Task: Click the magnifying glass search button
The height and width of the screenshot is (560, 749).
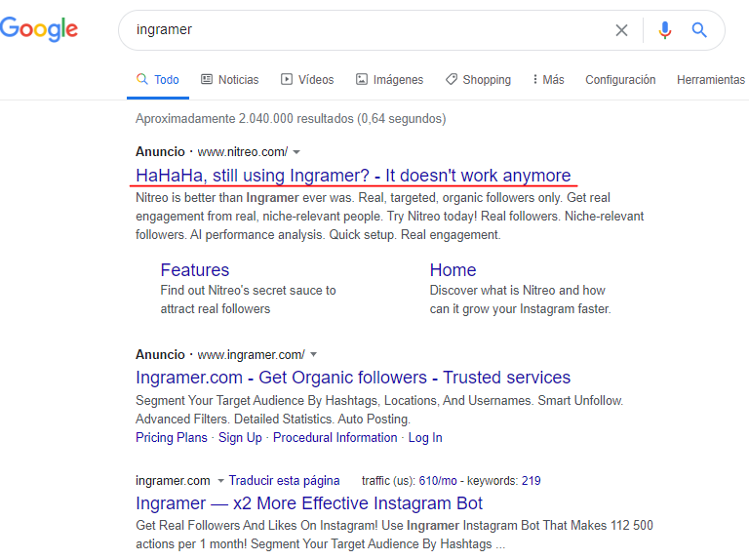Action: (699, 30)
